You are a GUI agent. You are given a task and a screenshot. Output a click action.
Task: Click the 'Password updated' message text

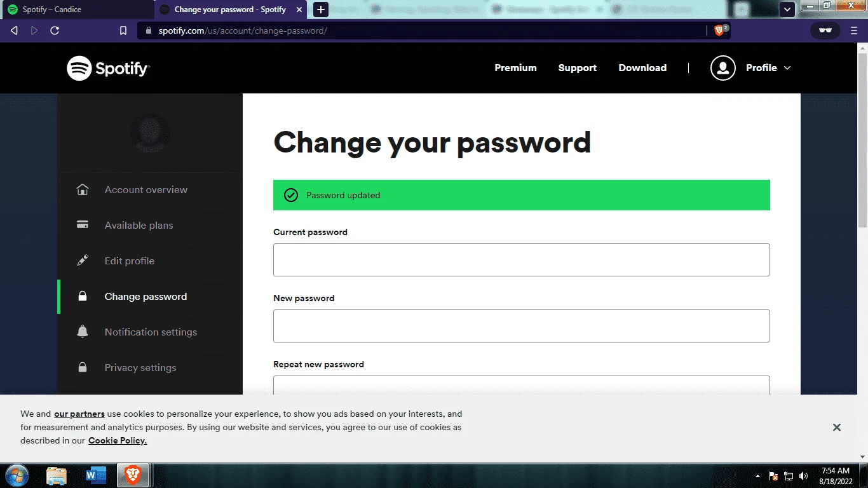coord(343,195)
